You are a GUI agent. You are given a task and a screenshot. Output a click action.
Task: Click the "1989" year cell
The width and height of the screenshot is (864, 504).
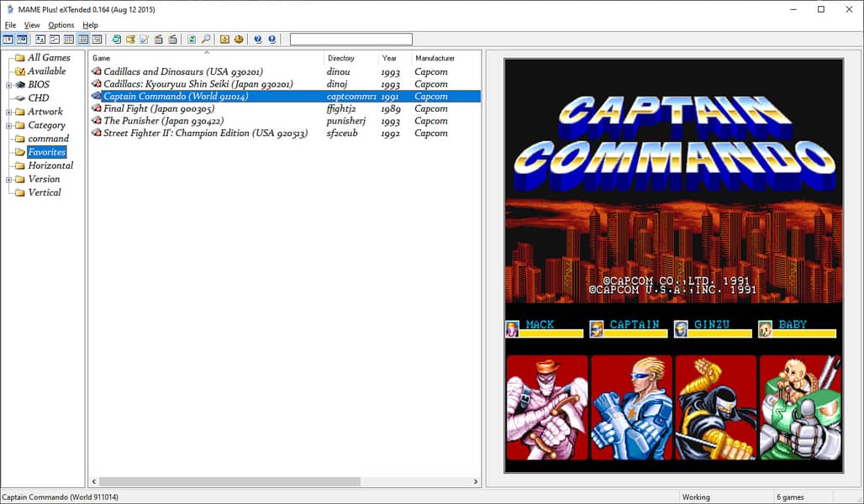coord(391,108)
